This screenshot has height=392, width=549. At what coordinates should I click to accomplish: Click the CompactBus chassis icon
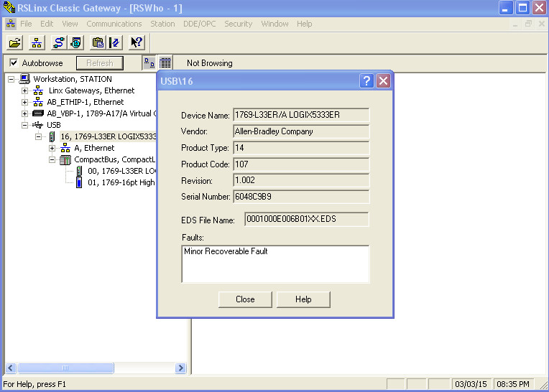click(x=65, y=160)
